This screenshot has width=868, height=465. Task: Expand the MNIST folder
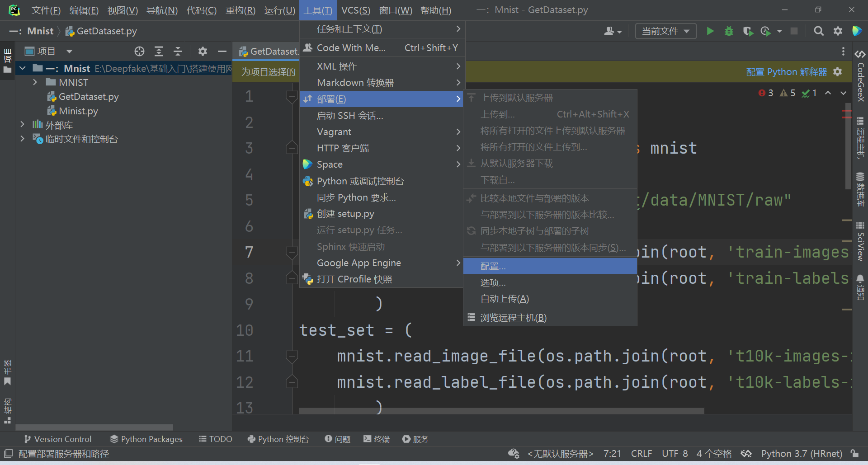(35, 82)
